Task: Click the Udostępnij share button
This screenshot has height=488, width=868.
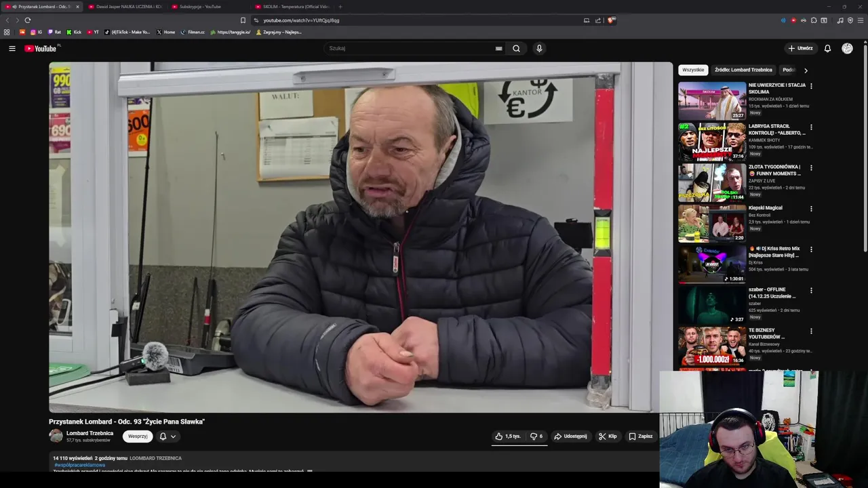Action: 570,436
